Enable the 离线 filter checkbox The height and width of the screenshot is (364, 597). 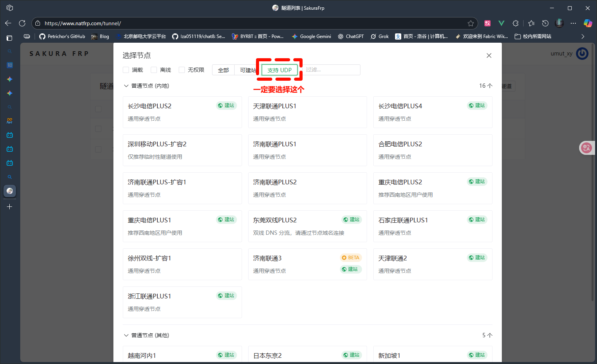click(153, 69)
